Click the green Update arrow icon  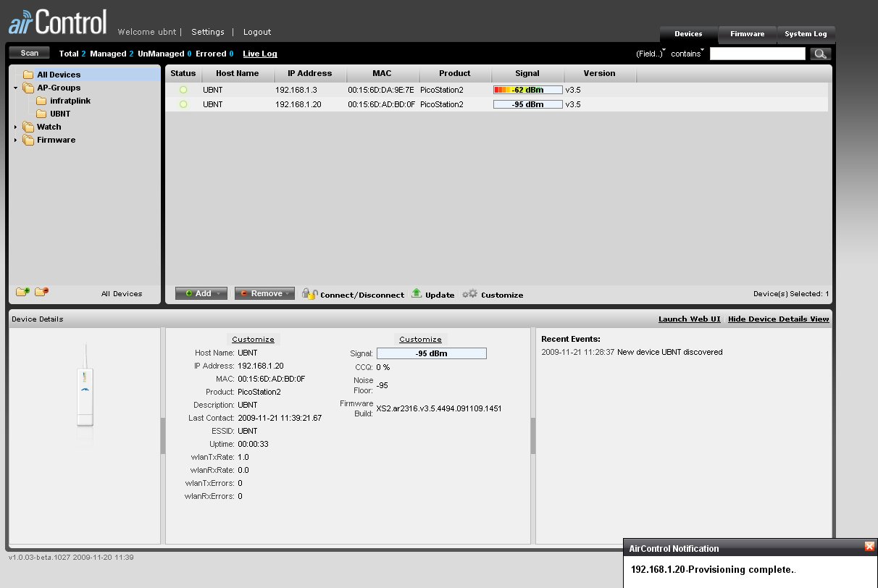coord(417,293)
